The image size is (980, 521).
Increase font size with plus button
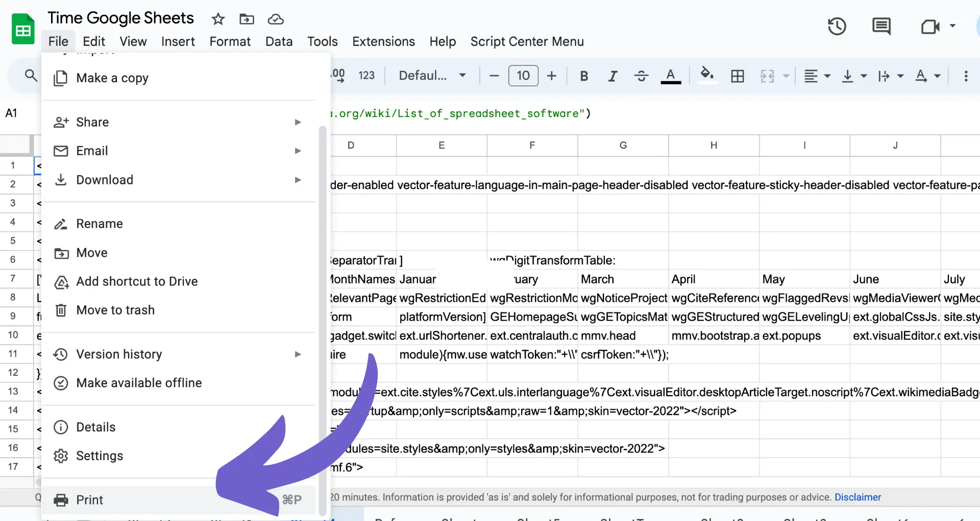552,76
